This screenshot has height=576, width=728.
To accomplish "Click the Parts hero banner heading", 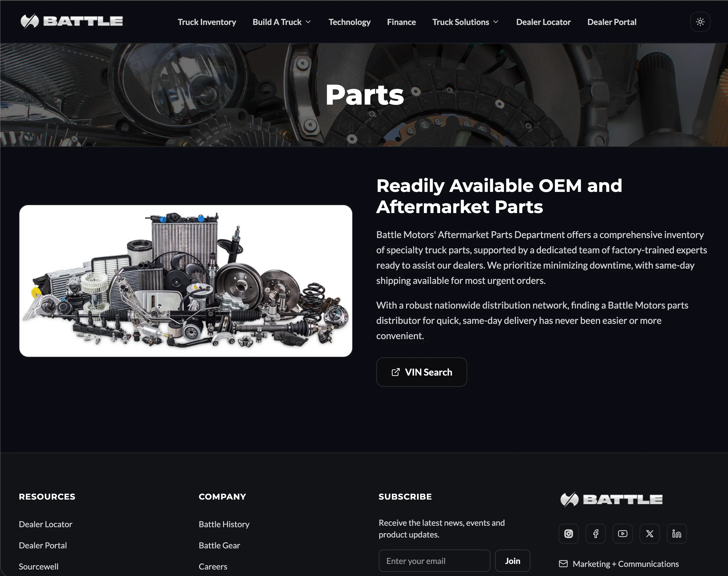I will point(364,95).
